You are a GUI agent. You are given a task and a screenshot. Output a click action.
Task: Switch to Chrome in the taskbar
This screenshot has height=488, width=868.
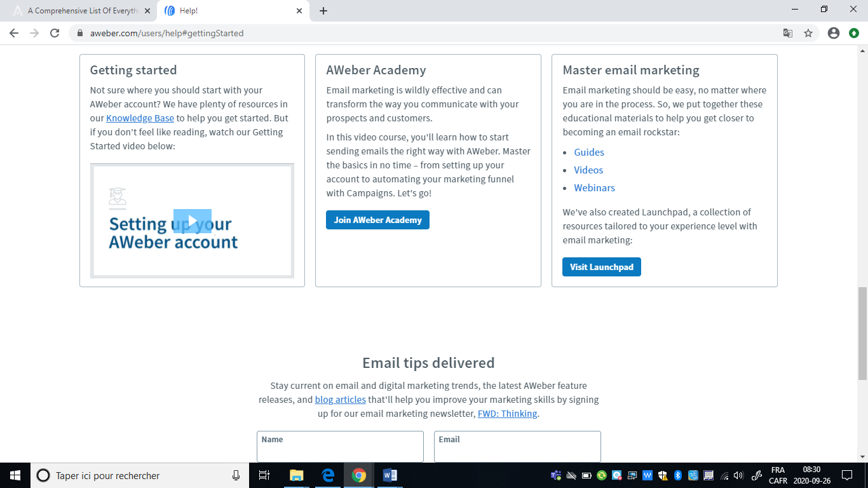359,475
